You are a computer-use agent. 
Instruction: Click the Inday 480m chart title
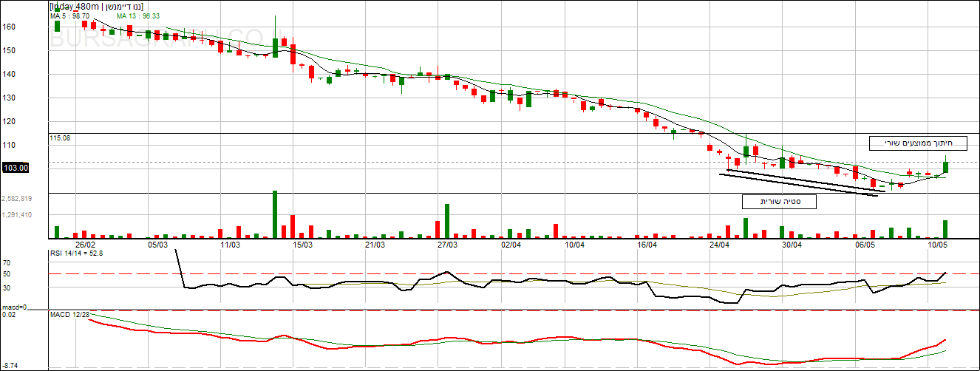pyautogui.click(x=97, y=6)
